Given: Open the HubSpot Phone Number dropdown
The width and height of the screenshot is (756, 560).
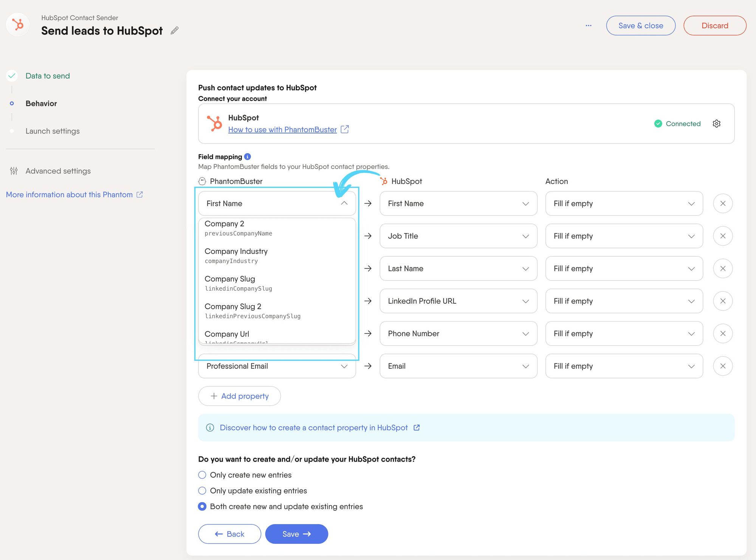Looking at the screenshot, I should coord(458,334).
